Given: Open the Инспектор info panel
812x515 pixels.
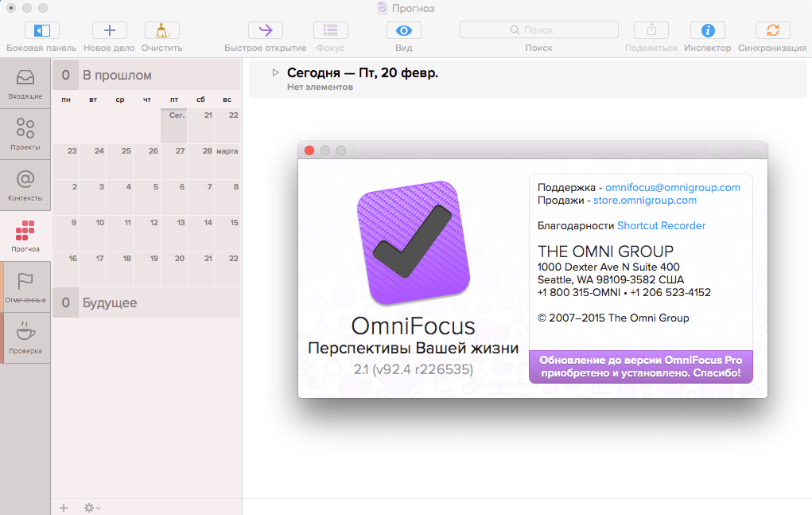Looking at the screenshot, I should click(x=707, y=30).
